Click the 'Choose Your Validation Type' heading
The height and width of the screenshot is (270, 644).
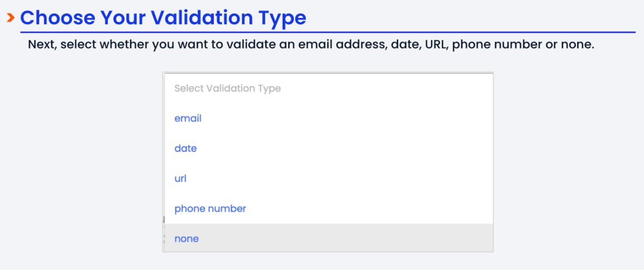pyautogui.click(x=163, y=18)
